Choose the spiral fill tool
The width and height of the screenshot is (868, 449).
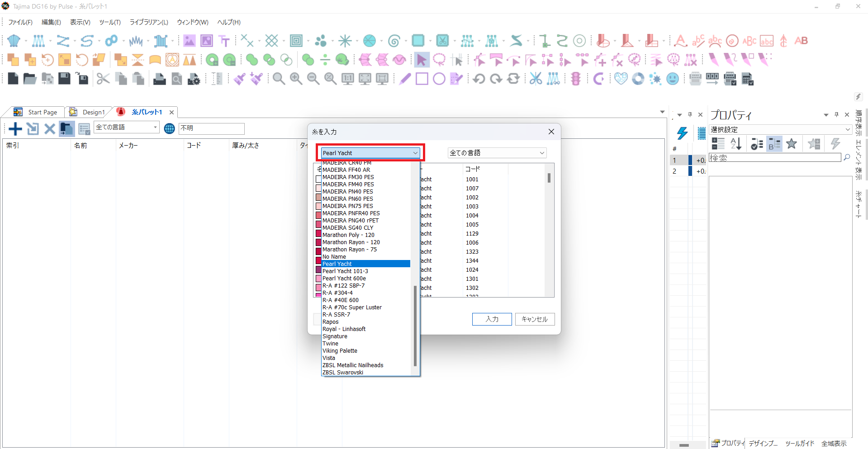coord(394,41)
